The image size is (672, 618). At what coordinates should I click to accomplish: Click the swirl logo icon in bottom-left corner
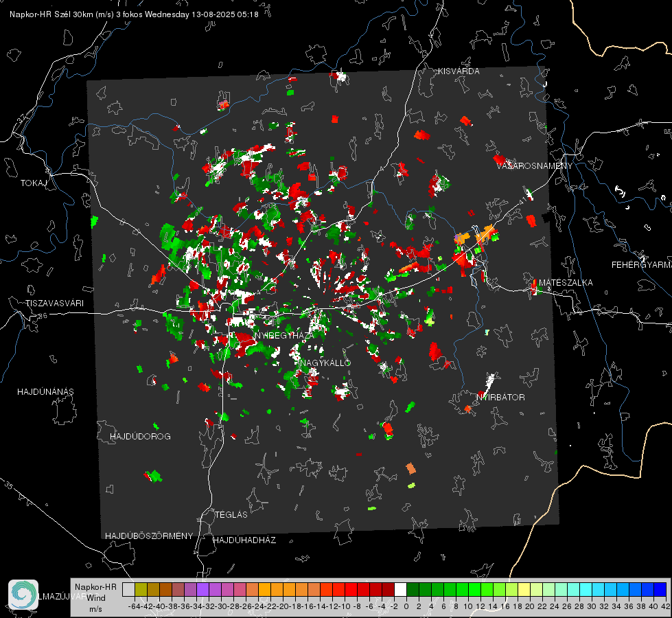click(x=23, y=595)
